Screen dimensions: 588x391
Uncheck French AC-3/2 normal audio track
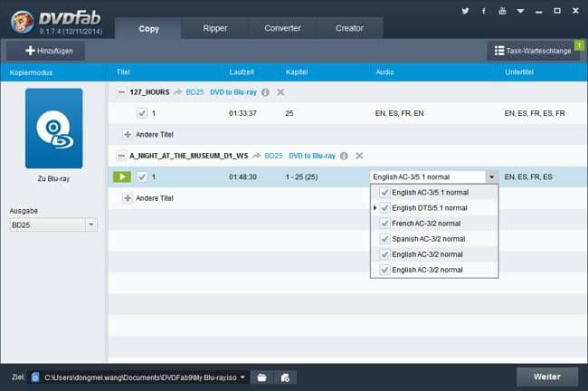tap(384, 224)
